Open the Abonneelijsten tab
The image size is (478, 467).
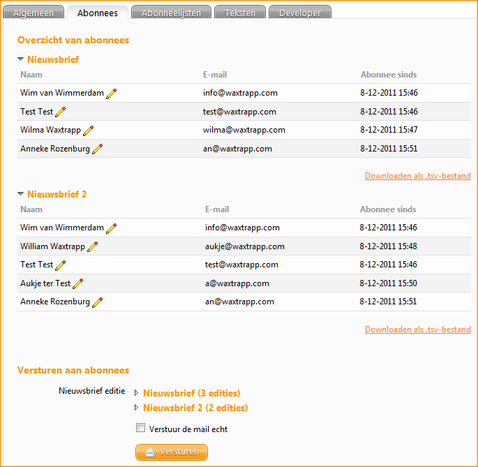171,12
